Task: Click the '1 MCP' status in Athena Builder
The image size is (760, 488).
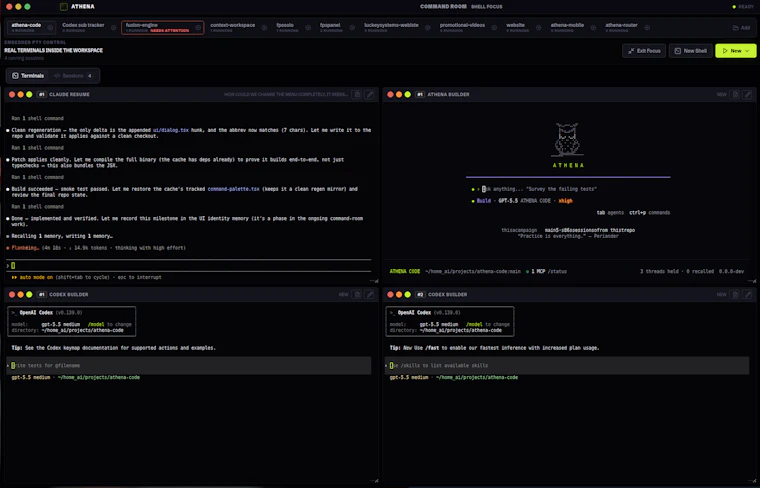Action: (x=538, y=271)
